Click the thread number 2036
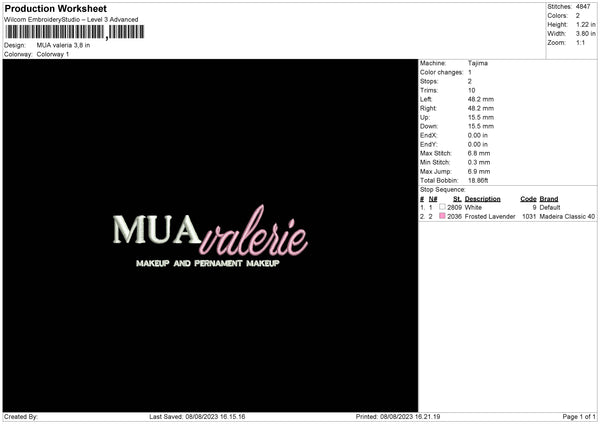 pos(455,217)
